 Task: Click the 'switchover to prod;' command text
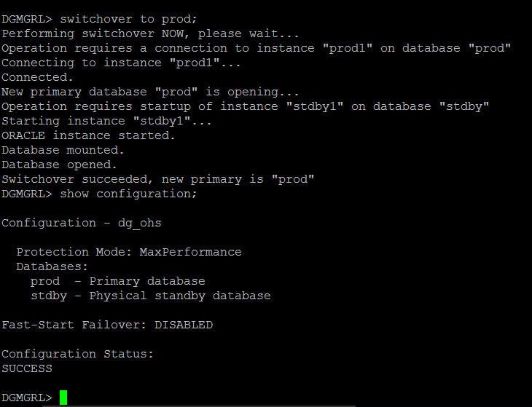coord(128,19)
